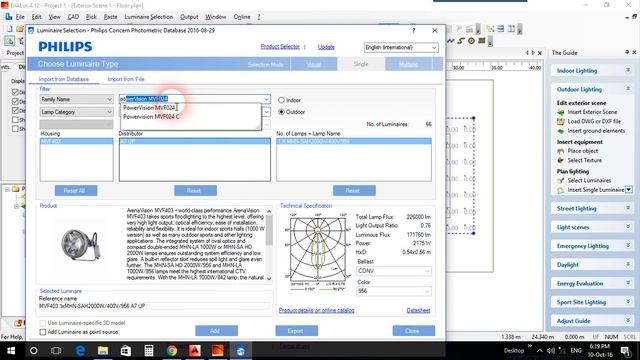The image size is (640, 360).
Task: Click the DIALux new document toolbar icon
Action: pos(9,29)
